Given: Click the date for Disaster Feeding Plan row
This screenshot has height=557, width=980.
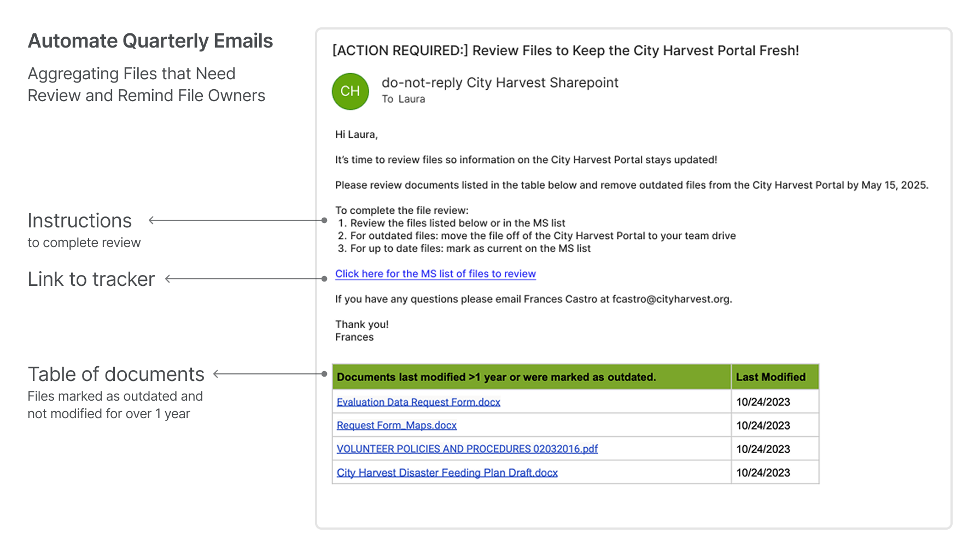Looking at the screenshot, I should (763, 473).
